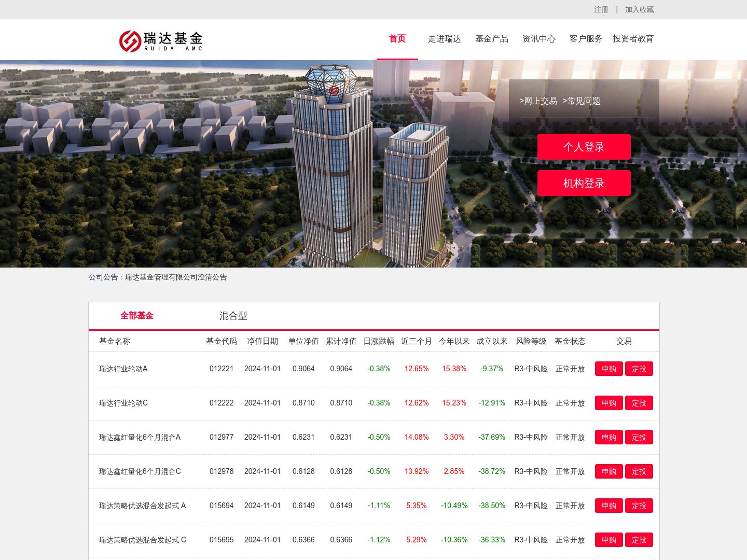Click 申购 for 瑞达行业轮动A

click(x=609, y=369)
